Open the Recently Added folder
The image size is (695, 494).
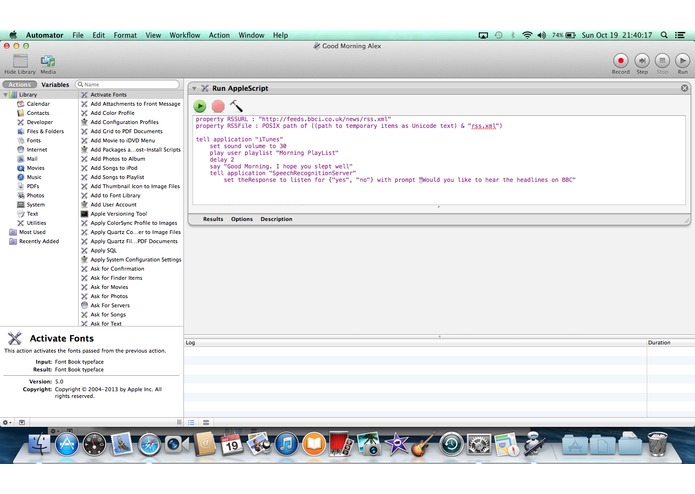pyautogui.click(x=39, y=241)
